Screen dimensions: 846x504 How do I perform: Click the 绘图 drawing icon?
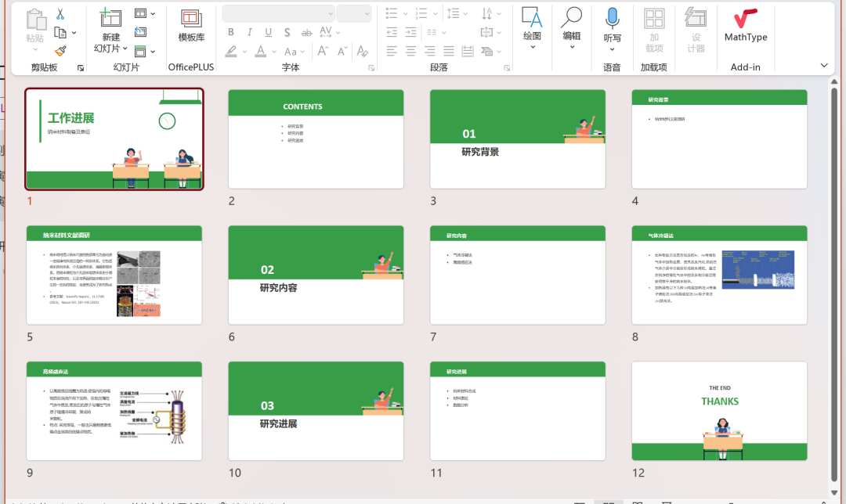tap(532, 26)
